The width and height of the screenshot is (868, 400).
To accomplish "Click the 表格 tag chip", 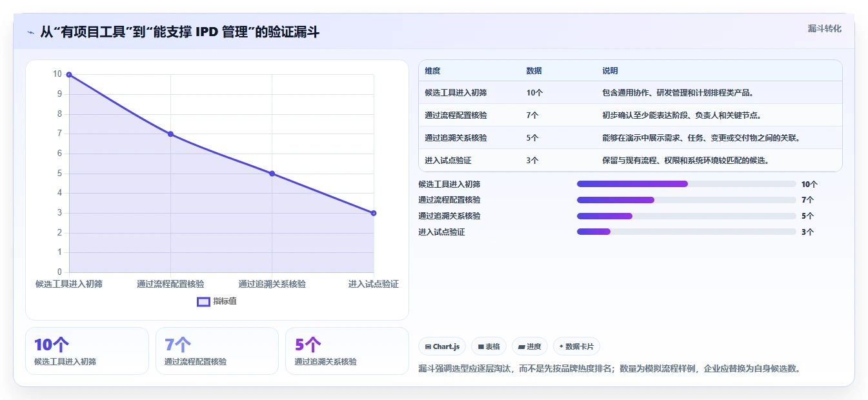I will tap(489, 346).
